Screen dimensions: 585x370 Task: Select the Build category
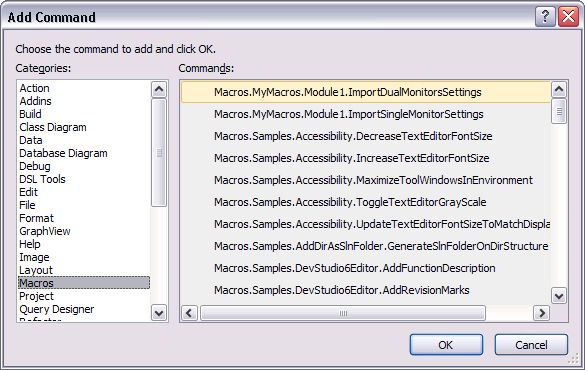coord(84,114)
